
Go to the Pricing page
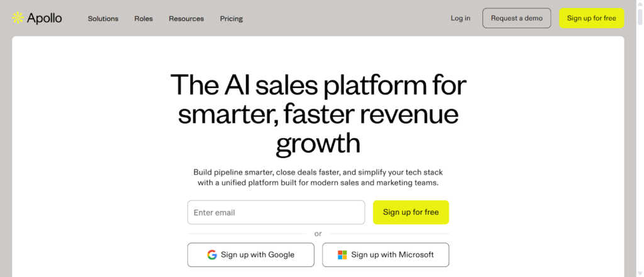pos(231,19)
